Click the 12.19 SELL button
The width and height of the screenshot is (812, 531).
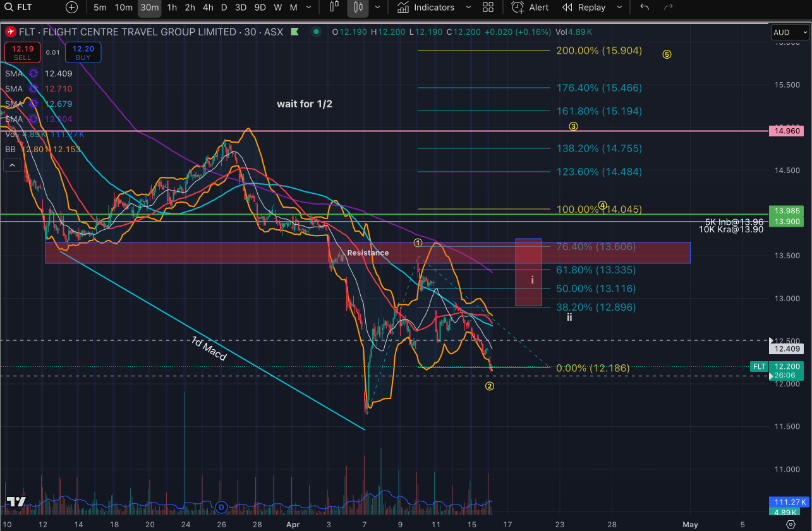click(x=23, y=52)
